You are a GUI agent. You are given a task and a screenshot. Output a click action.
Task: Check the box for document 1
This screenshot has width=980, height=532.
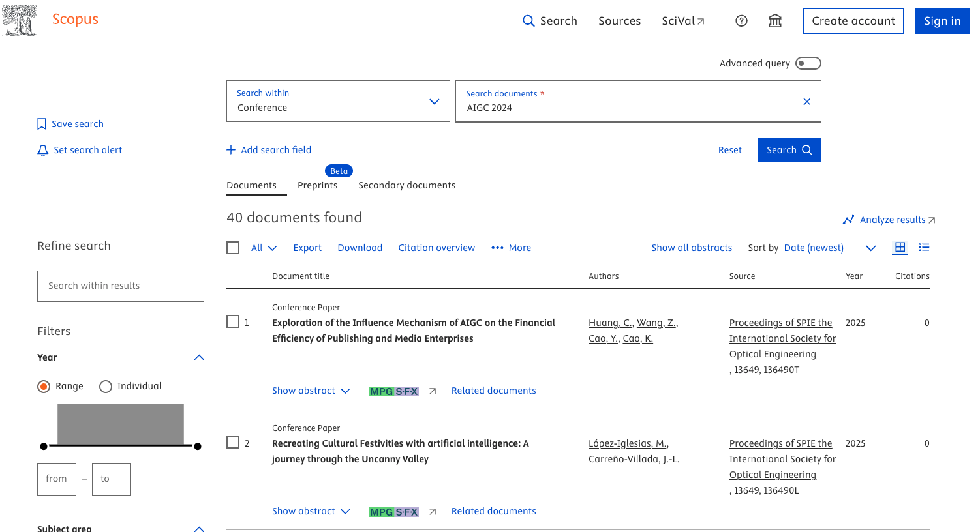tap(233, 322)
